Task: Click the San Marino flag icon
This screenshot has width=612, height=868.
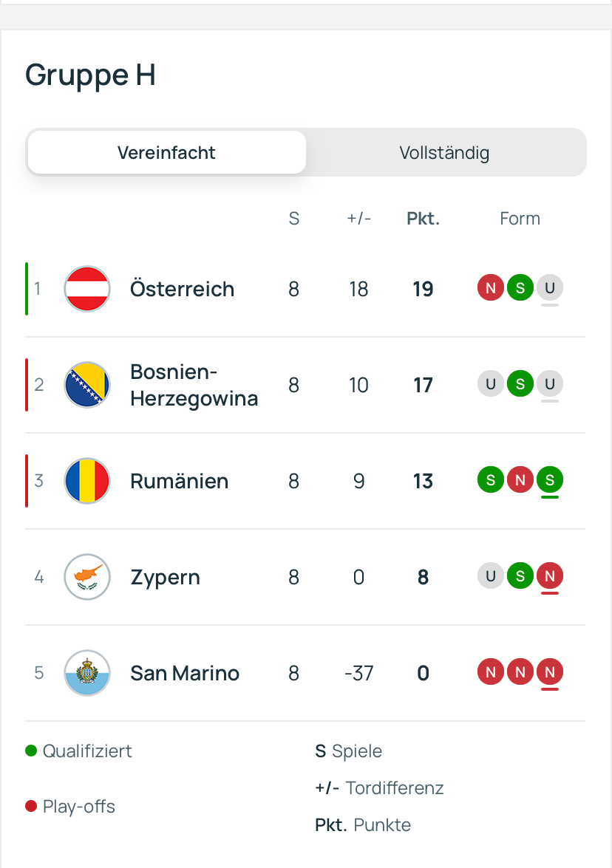Action: tap(87, 673)
